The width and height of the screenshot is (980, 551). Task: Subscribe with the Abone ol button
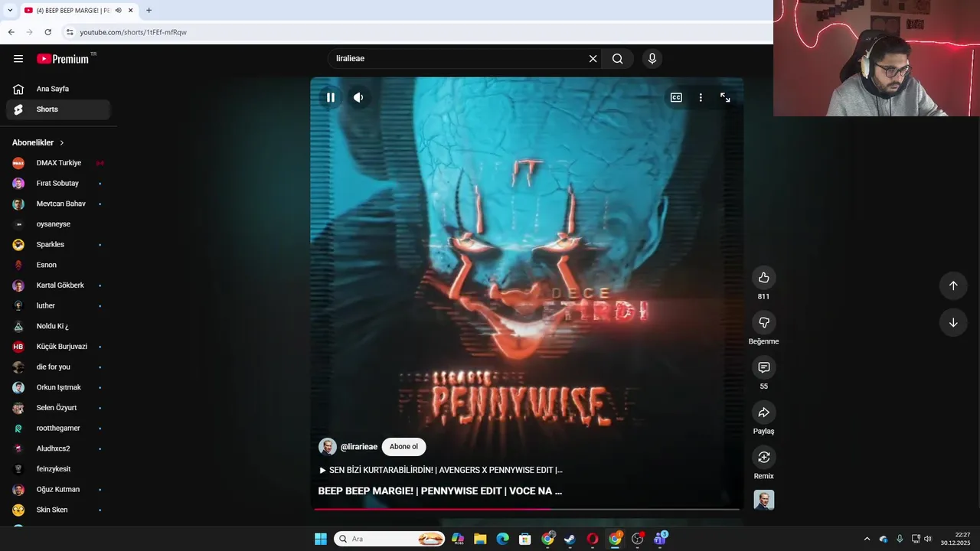403,447
